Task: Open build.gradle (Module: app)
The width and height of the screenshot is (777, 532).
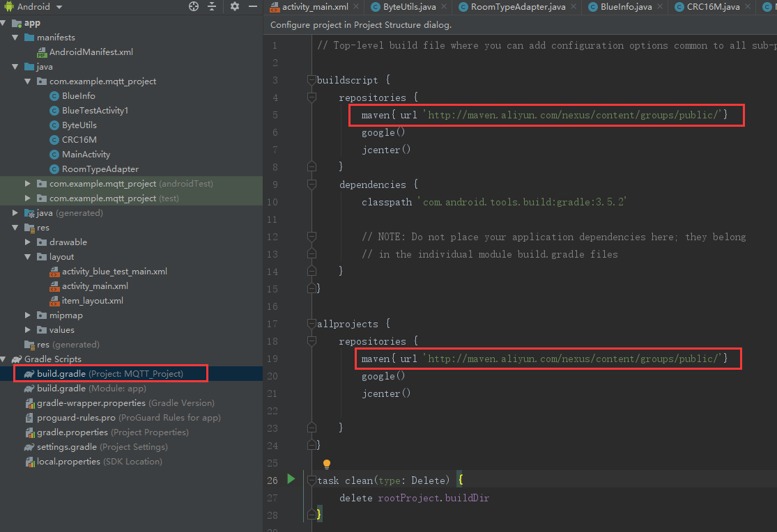Action: pyautogui.click(x=91, y=389)
